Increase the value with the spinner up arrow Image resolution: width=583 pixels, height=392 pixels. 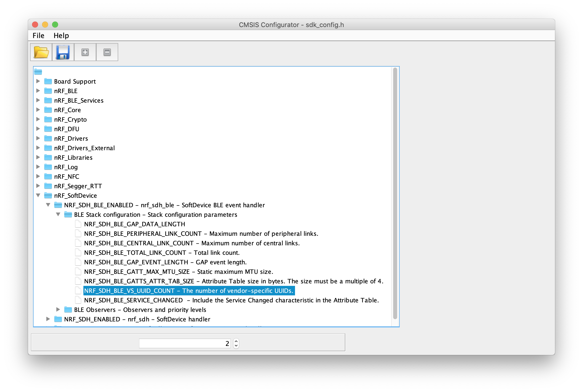[x=236, y=341]
